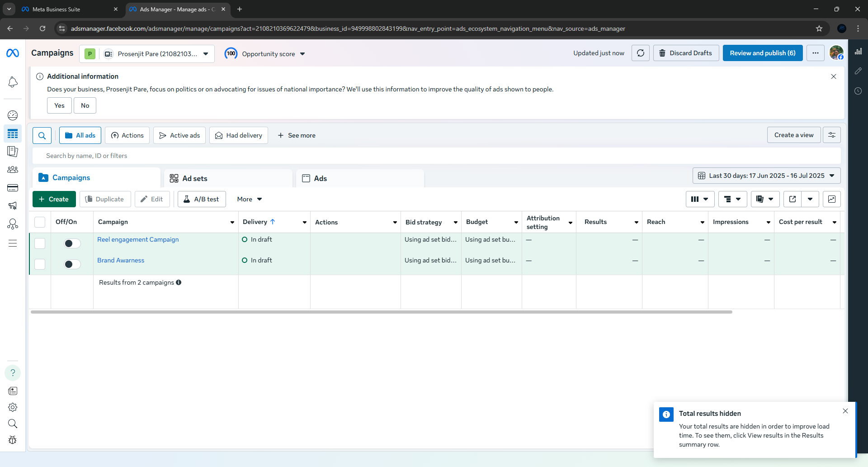Select the All ads view
Image resolution: width=868 pixels, height=467 pixels.
(x=80, y=135)
